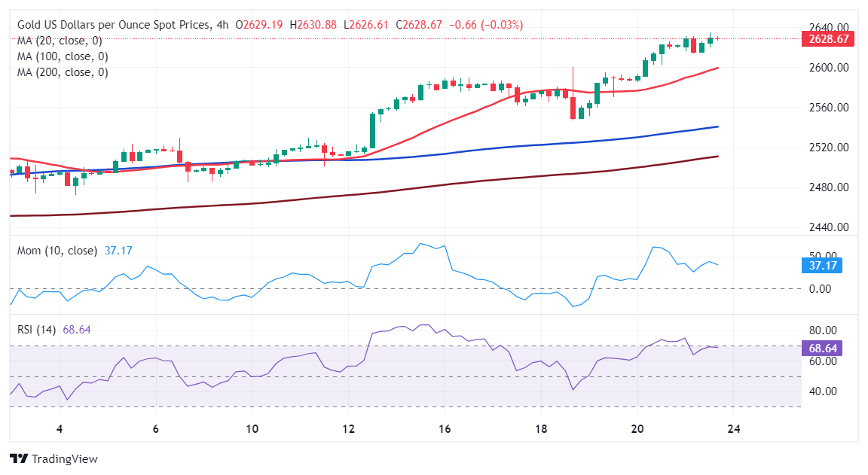Click the 2600.00 price axis label
The width and height of the screenshot is (868, 475).
(829, 68)
